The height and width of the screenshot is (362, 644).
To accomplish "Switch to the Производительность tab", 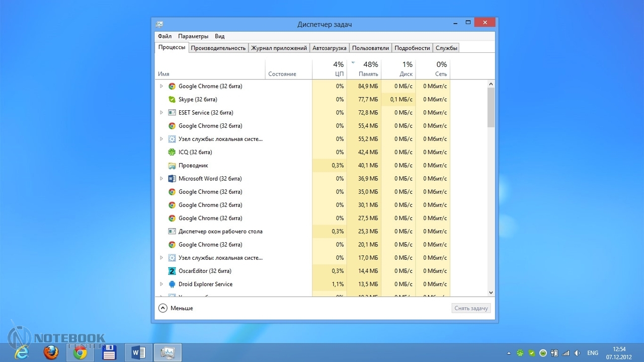I will coord(218,48).
